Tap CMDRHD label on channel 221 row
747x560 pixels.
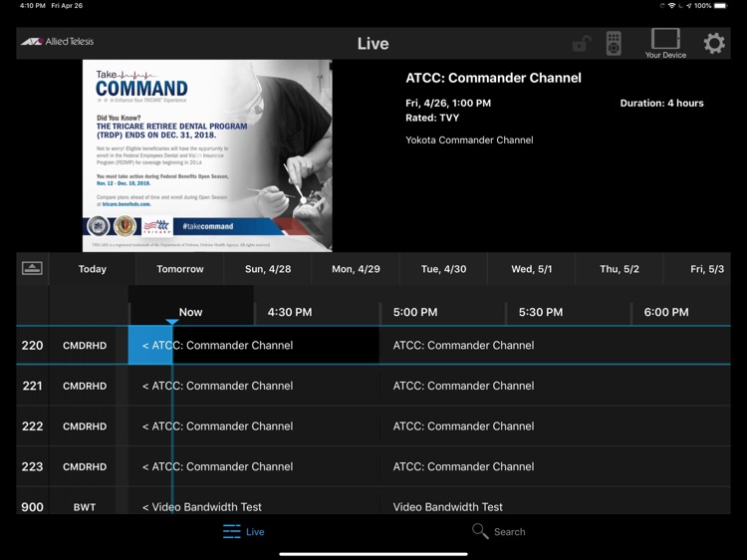[x=85, y=386]
